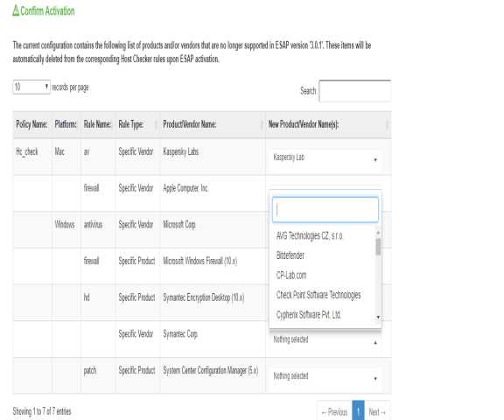Click the Confirm Activation warning icon
Screen dimensions: 504x420
click(x=16, y=10)
